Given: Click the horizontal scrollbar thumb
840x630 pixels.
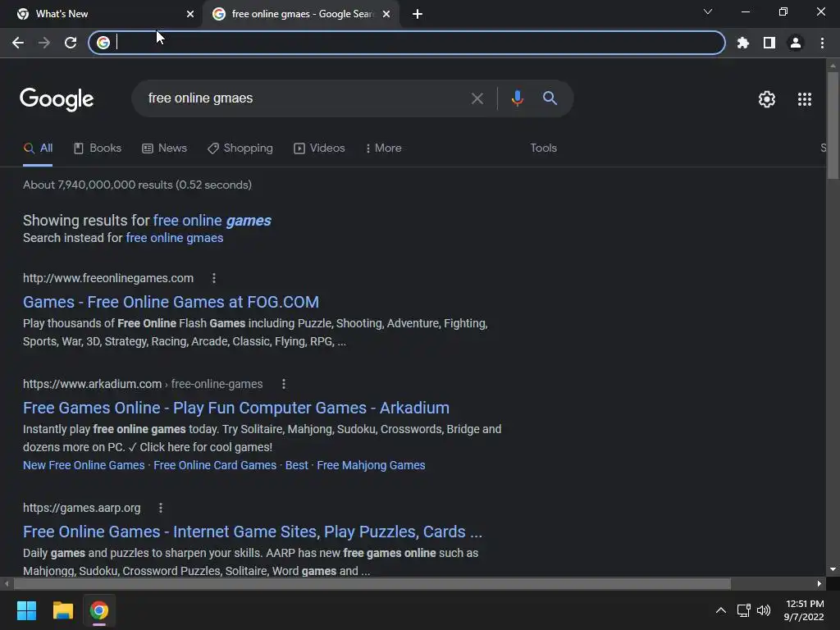Looking at the screenshot, I should pyautogui.click(x=372, y=584).
